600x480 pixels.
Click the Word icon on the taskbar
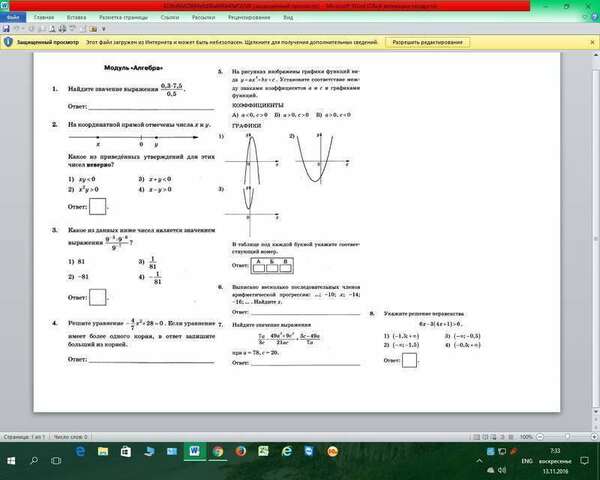coord(194,451)
